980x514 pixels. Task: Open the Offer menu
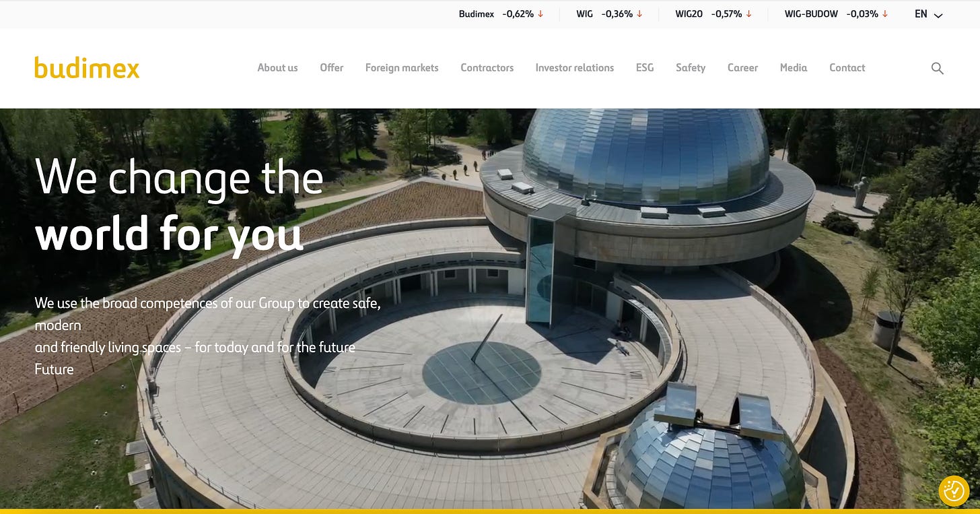click(332, 67)
